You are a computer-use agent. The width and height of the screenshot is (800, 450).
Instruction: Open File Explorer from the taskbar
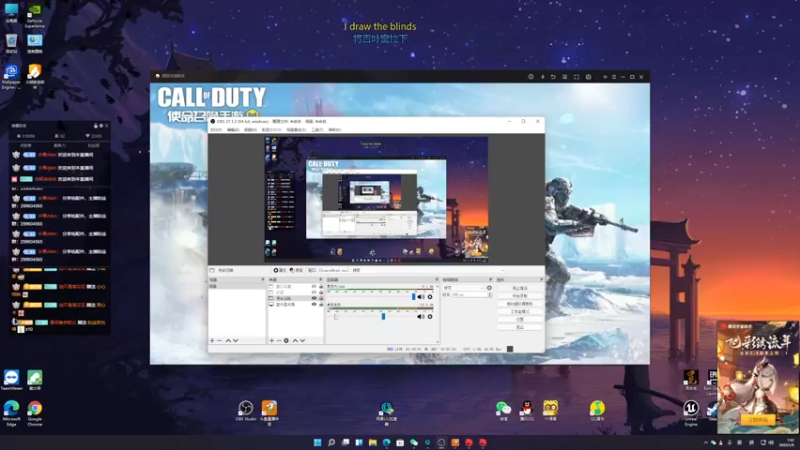(373, 442)
